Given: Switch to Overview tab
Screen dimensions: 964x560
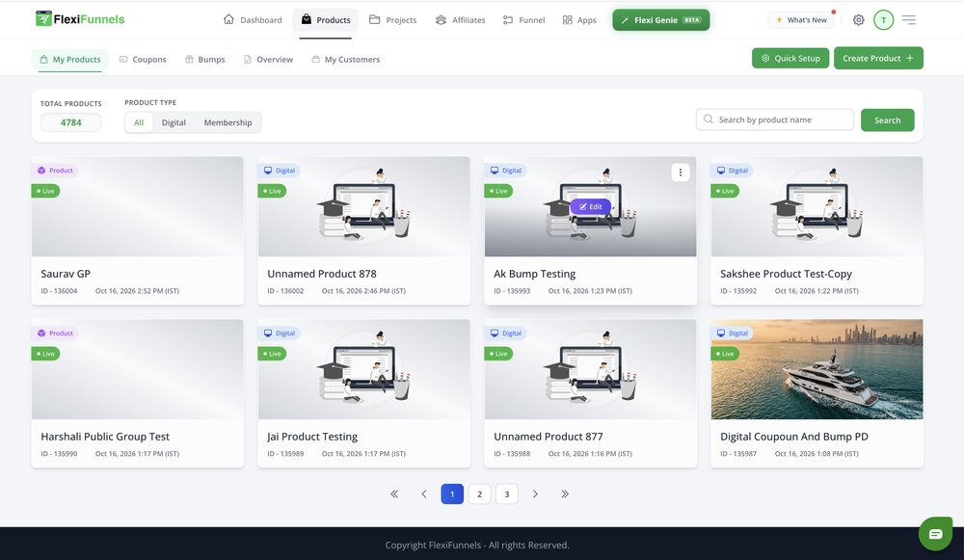Looking at the screenshot, I should click(x=268, y=59).
